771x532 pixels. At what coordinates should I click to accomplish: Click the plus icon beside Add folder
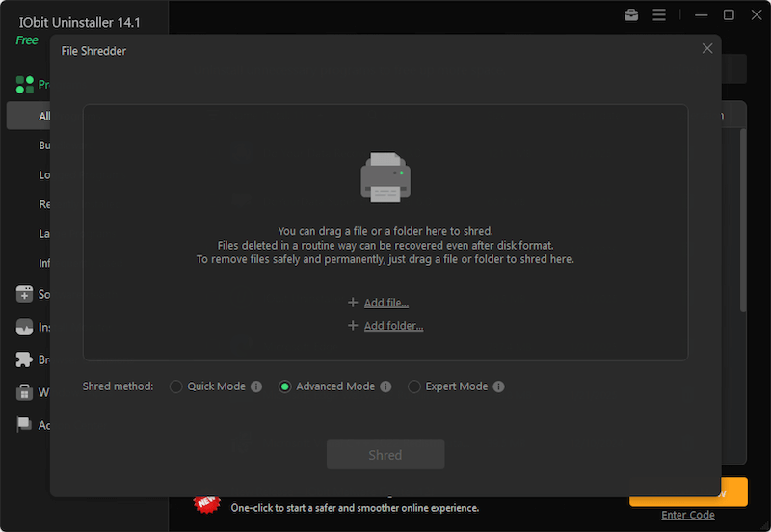pyautogui.click(x=353, y=325)
